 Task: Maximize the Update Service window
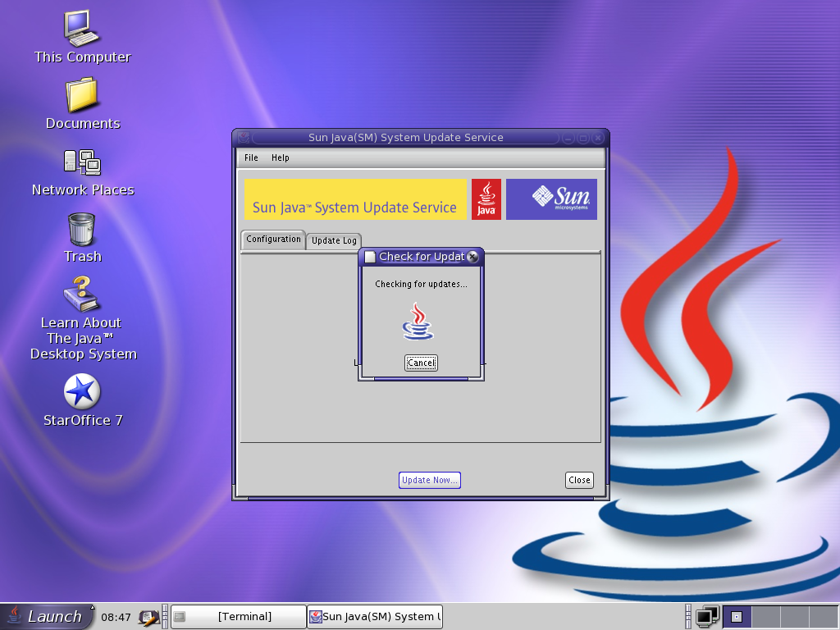pos(583,138)
